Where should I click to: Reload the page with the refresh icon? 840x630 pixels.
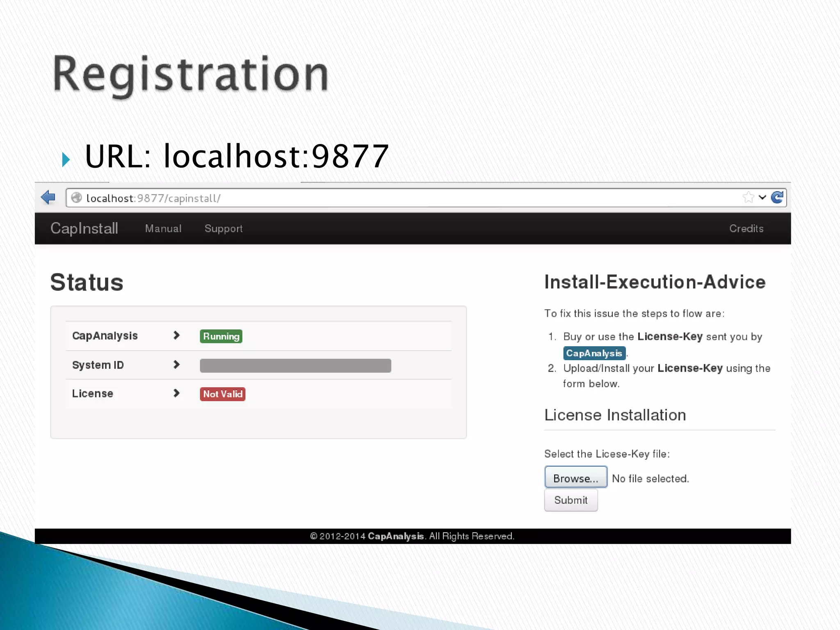pyautogui.click(x=777, y=197)
